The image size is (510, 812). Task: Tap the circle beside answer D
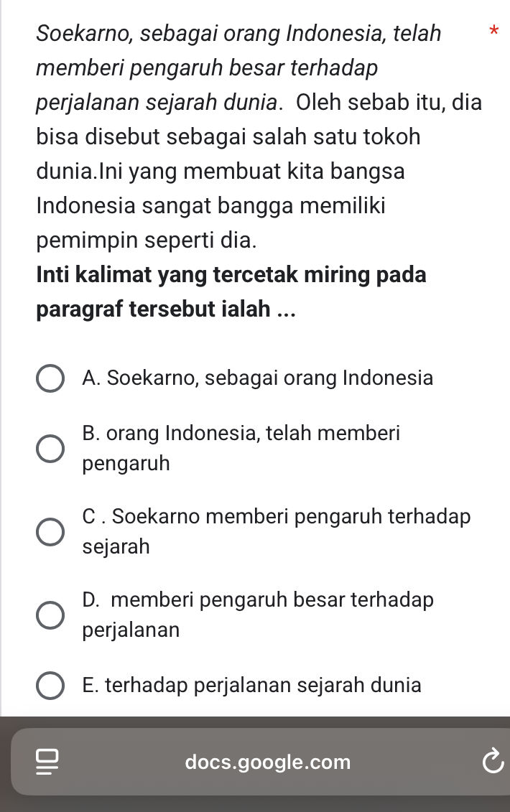pos(50,615)
